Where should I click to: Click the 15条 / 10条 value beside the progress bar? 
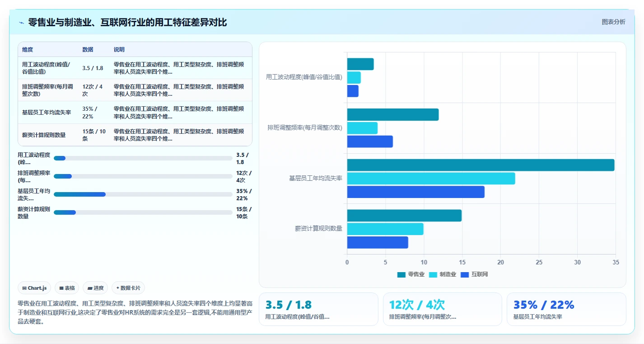point(244,212)
